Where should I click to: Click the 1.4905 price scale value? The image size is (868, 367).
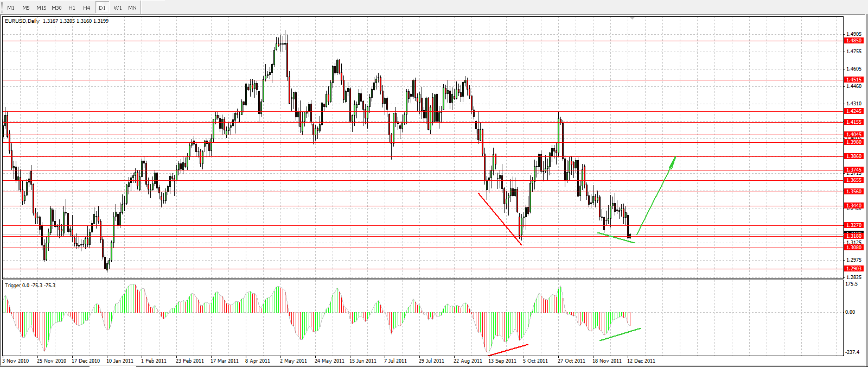tap(854, 34)
